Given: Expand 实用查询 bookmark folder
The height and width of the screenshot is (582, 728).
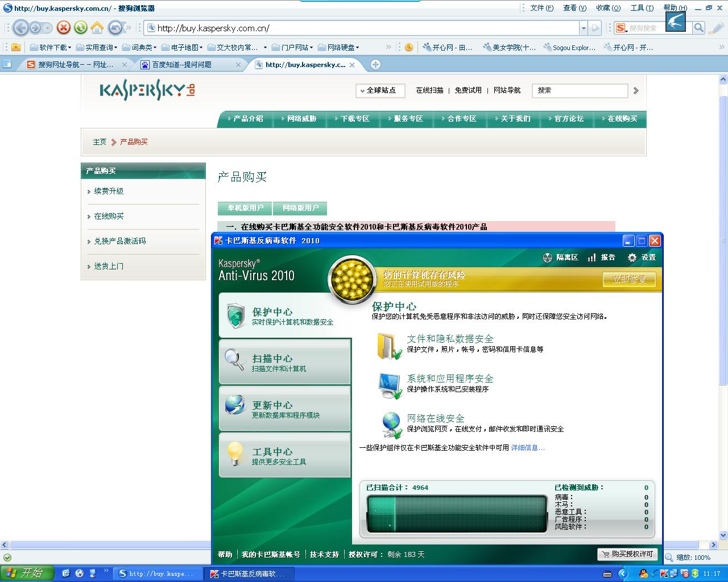Looking at the screenshot, I should [96, 47].
